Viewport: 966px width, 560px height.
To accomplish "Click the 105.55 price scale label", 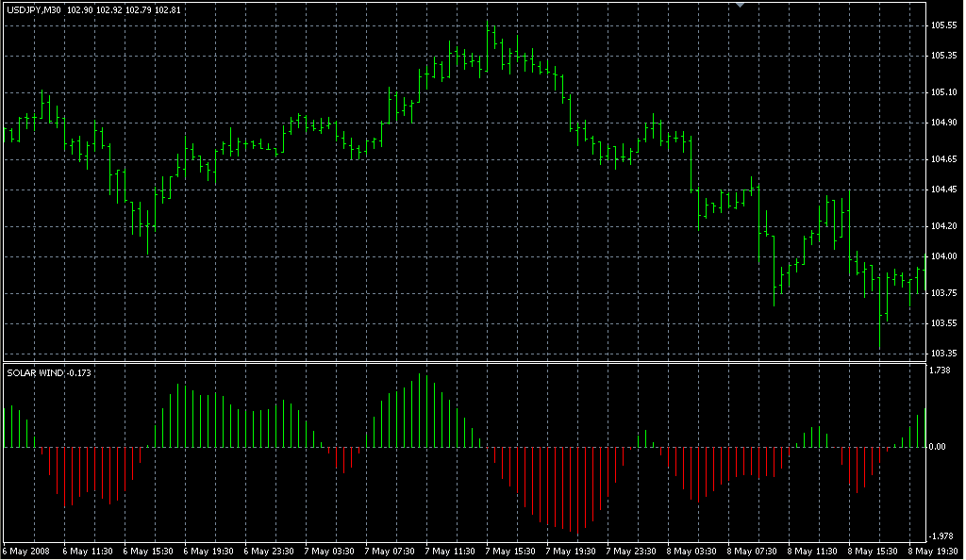I will (942, 25).
